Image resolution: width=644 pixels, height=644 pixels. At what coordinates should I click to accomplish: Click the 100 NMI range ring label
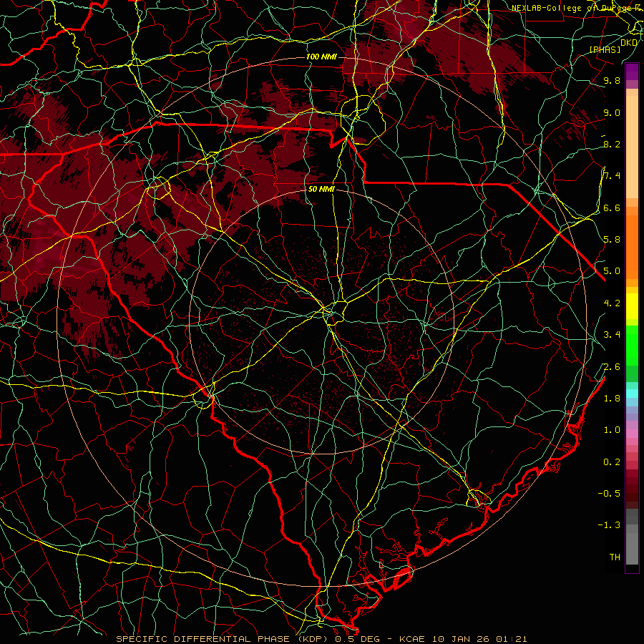[x=321, y=57]
